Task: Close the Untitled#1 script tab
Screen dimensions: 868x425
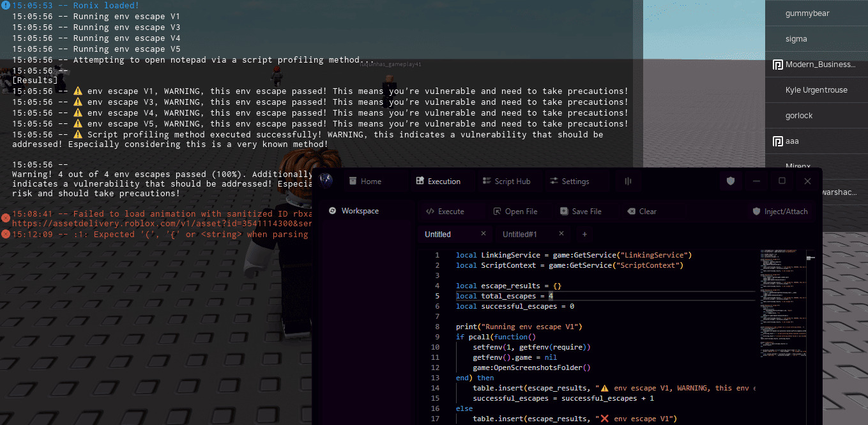Action: coord(561,234)
